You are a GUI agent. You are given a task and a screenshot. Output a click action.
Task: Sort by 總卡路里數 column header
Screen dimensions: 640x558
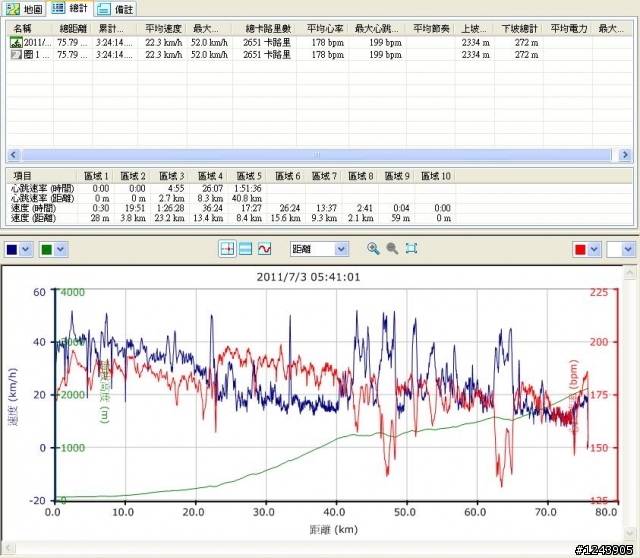click(x=268, y=29)
